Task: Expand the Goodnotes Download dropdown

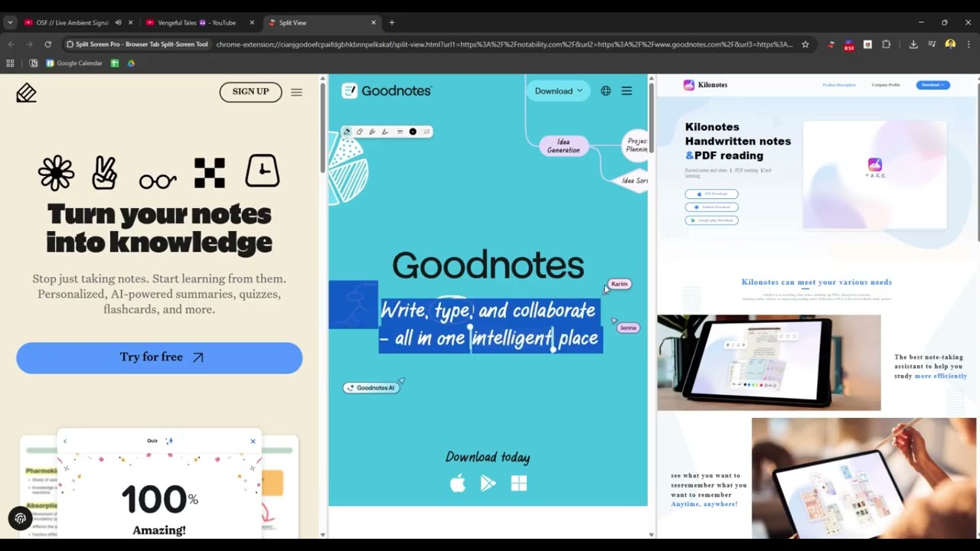Action: pyautogui.click(x=558, y=91)
